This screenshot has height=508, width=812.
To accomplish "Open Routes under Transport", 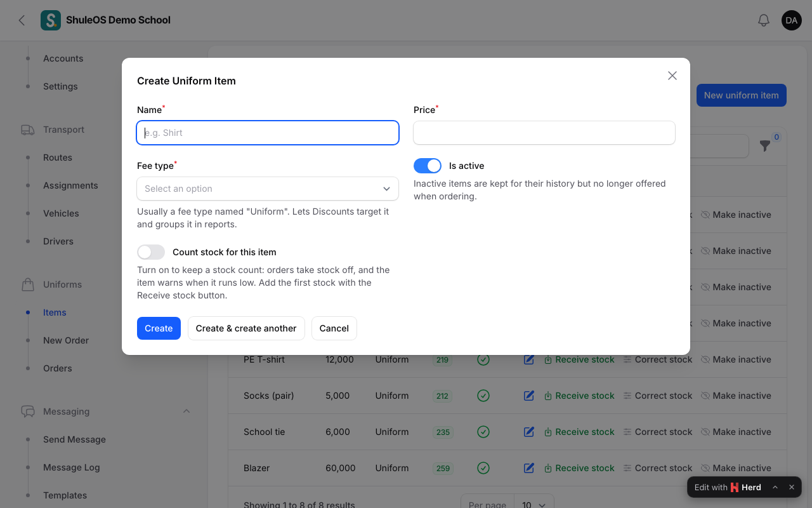I will [x=58, y=157].
